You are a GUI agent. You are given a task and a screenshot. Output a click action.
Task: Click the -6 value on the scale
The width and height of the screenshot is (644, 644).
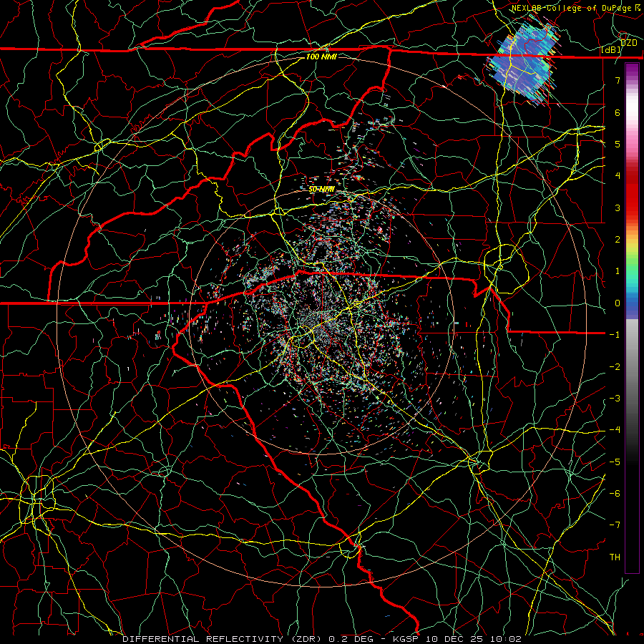pos(615,493)
